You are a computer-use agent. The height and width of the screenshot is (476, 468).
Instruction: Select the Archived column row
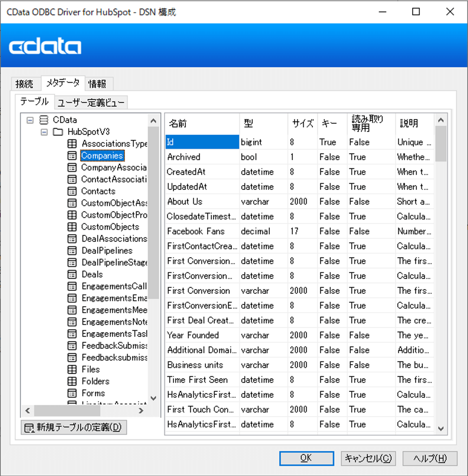[x=299, y=157]
